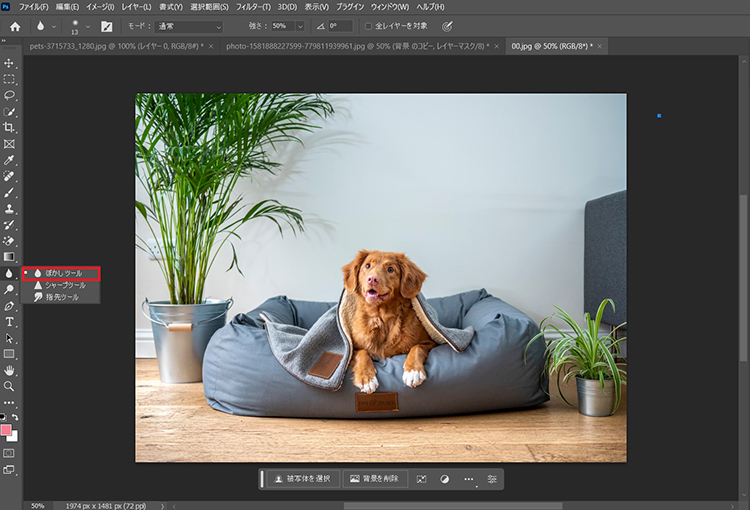Click the transform image icon in taskbar
The width and height of the screenshot is (750, 510).
click(x=421, y=479)
